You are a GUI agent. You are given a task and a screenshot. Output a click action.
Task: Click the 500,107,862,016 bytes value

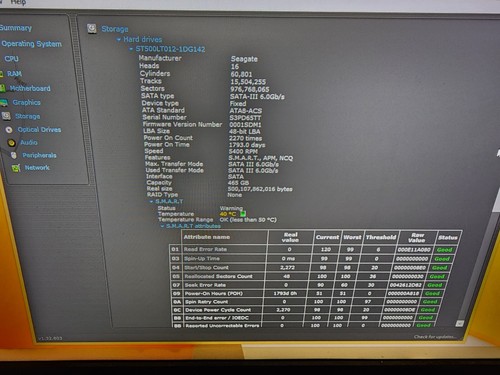260,189
